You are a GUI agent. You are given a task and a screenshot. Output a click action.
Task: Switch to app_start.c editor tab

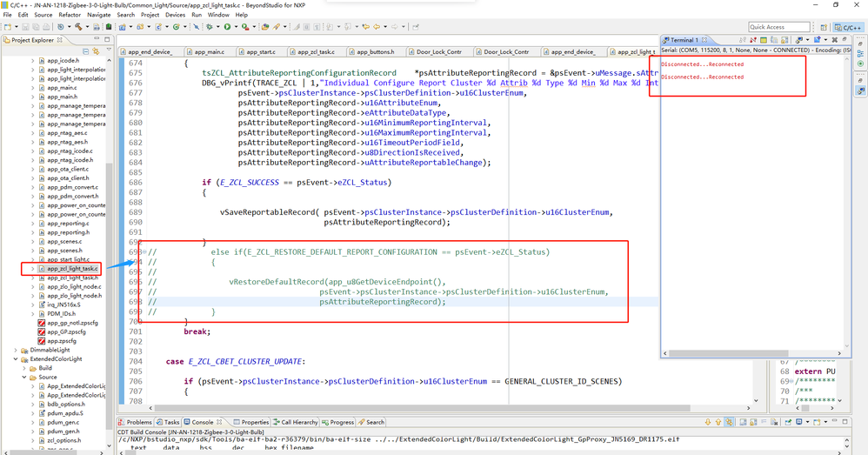point(261,51)
